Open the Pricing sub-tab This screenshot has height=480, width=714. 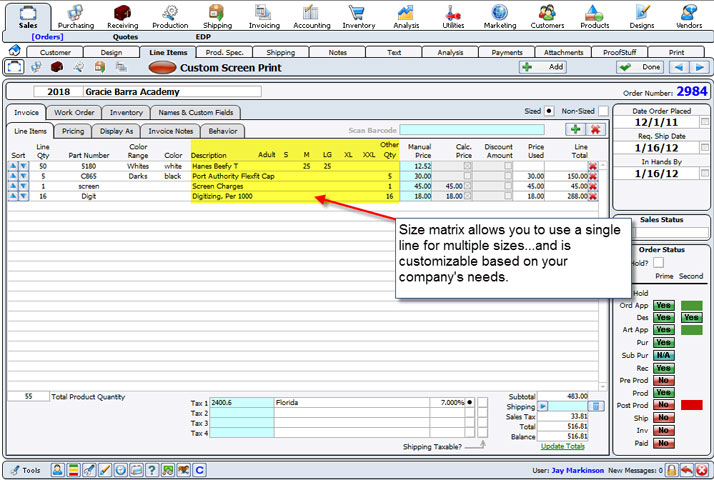click(73, 131)
